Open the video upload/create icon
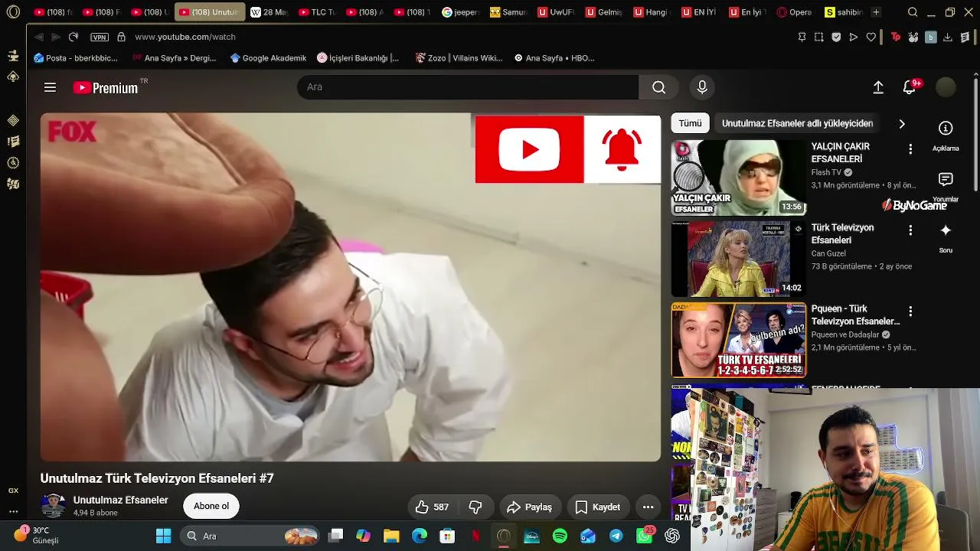980x551 pixels. 878,87
